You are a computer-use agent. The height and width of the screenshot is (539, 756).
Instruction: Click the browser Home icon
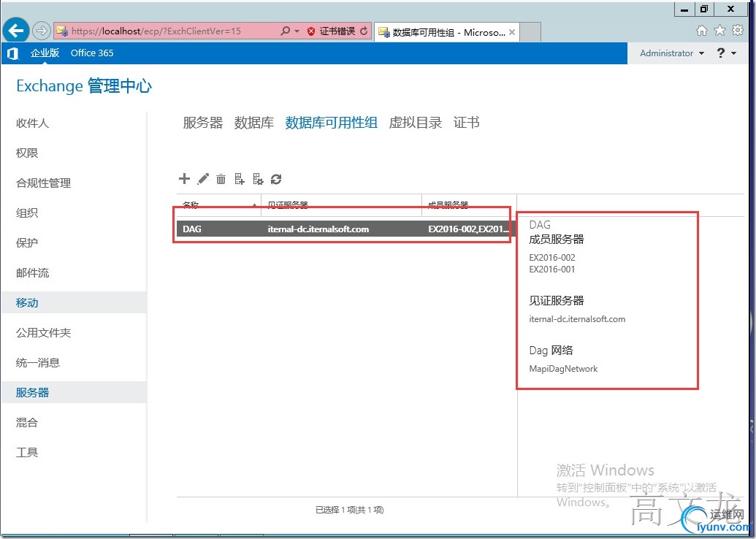click(x=702, y=31)
